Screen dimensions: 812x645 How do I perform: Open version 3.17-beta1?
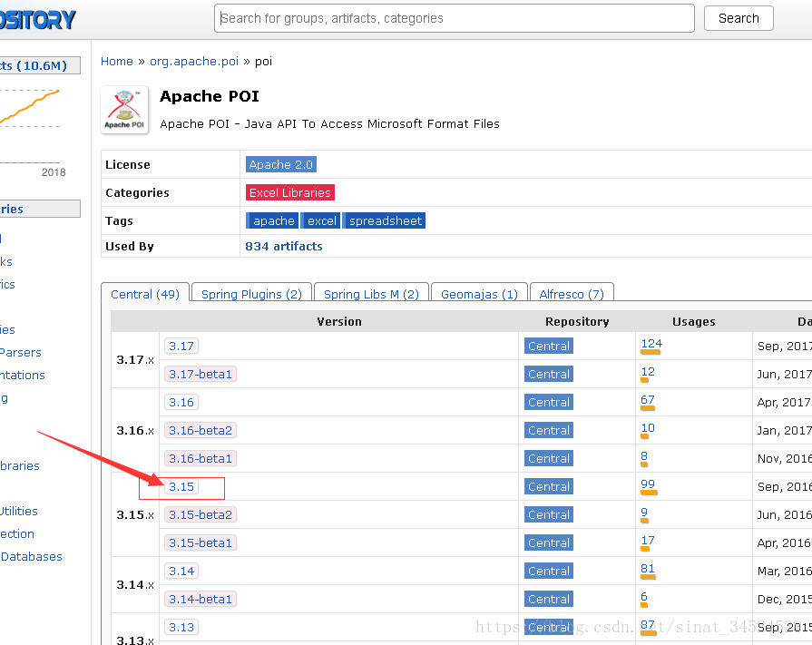coord(201,374)
